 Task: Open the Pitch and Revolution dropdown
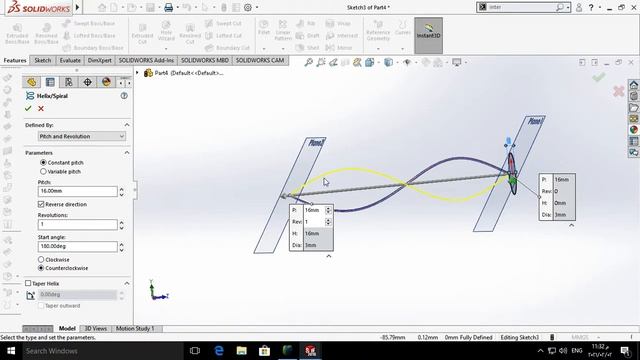[82, 136]
